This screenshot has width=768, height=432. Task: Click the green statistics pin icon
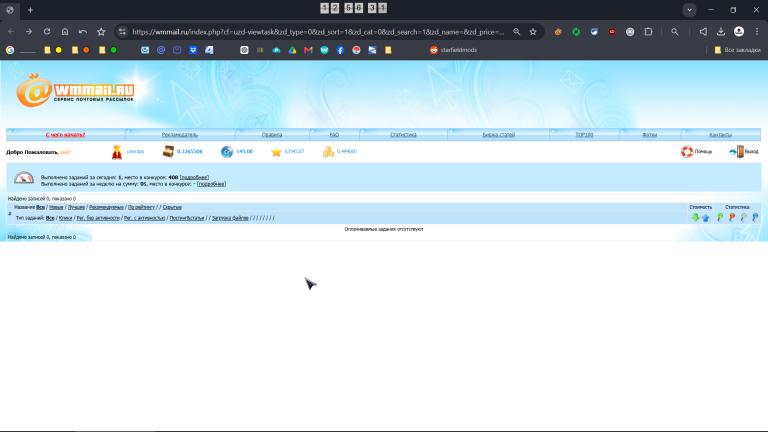point(720,217)
